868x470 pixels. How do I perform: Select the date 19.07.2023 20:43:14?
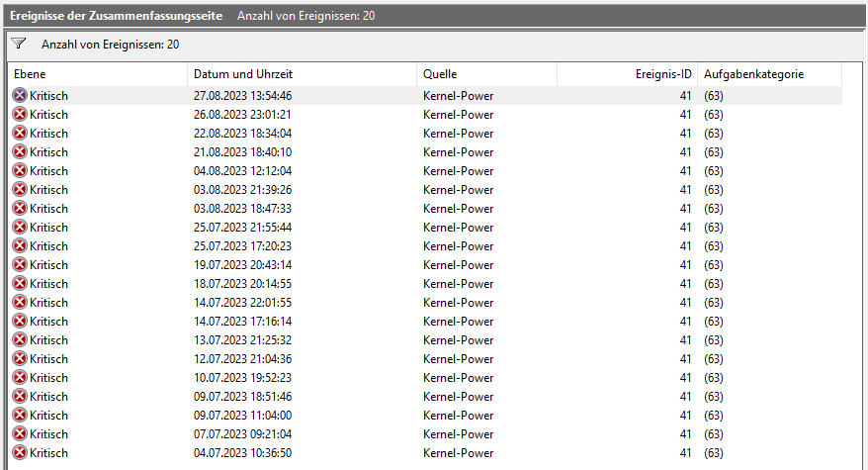pos(242,265)
